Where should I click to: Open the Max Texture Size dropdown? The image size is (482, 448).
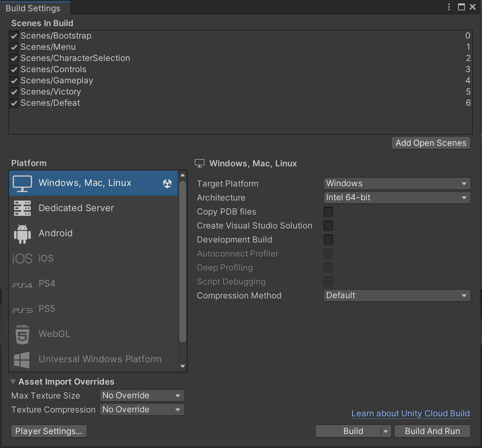pos(142,395)
